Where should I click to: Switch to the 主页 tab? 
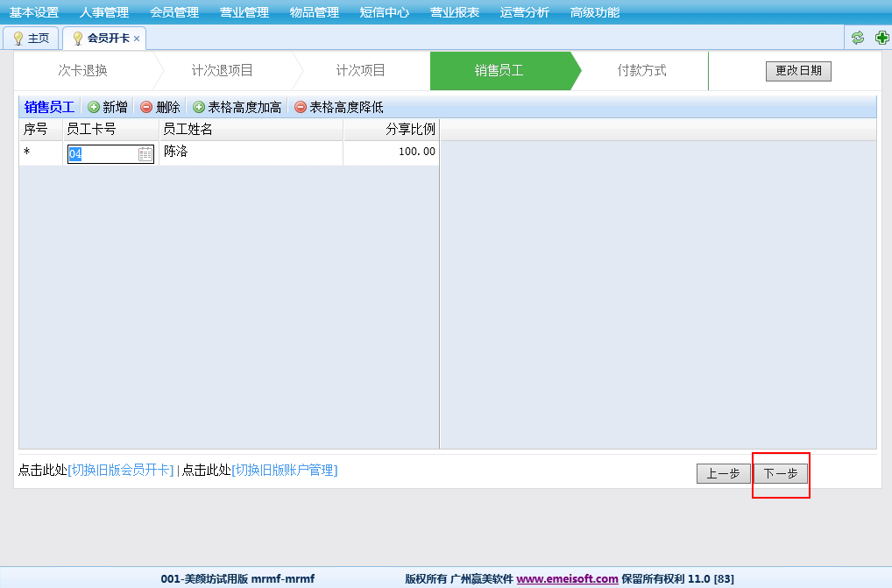point(32,39)
